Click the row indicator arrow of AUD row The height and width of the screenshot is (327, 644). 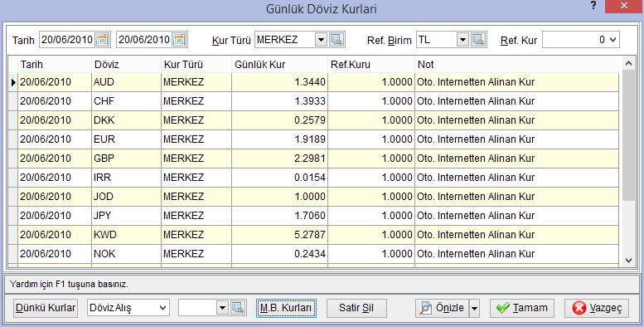point(13,82)
